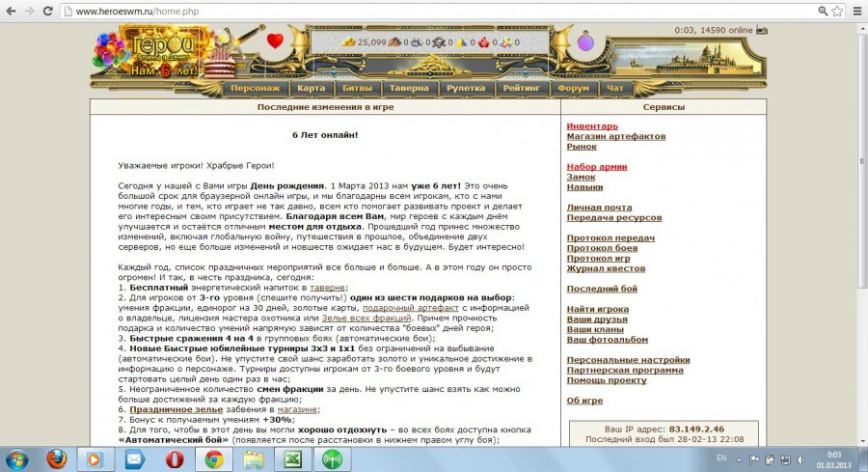Open the Таверна menu tab
Image resolution: width=868 pixels, height=472 pixels.
(x=409, y=88)
